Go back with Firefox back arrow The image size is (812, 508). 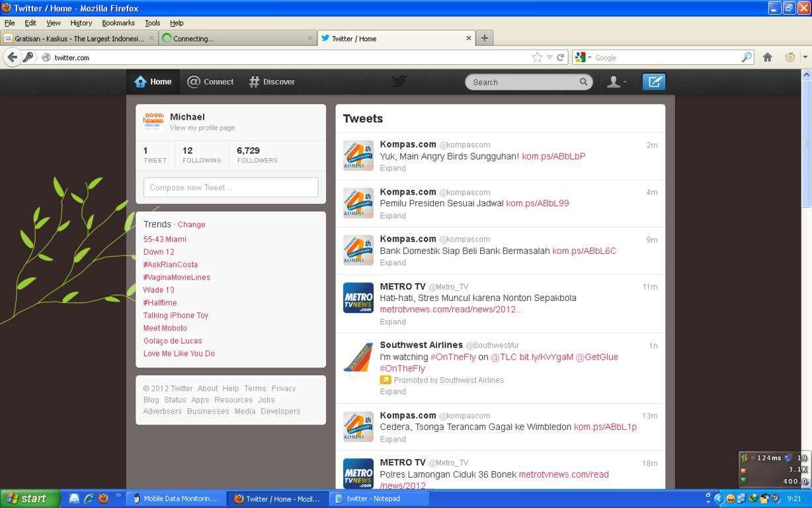coord(12,57)
